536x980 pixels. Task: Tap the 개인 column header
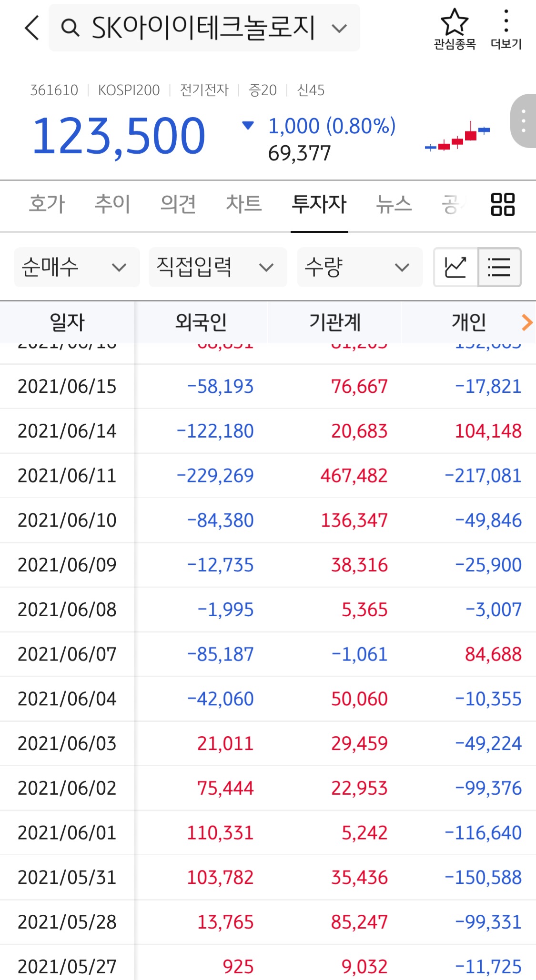469,322
